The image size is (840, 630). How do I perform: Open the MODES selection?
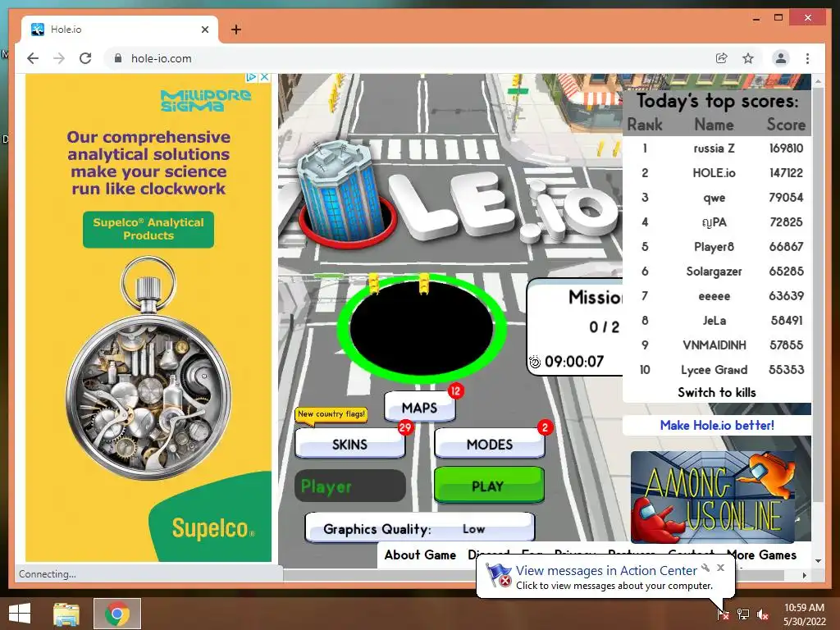pos(490,444)
